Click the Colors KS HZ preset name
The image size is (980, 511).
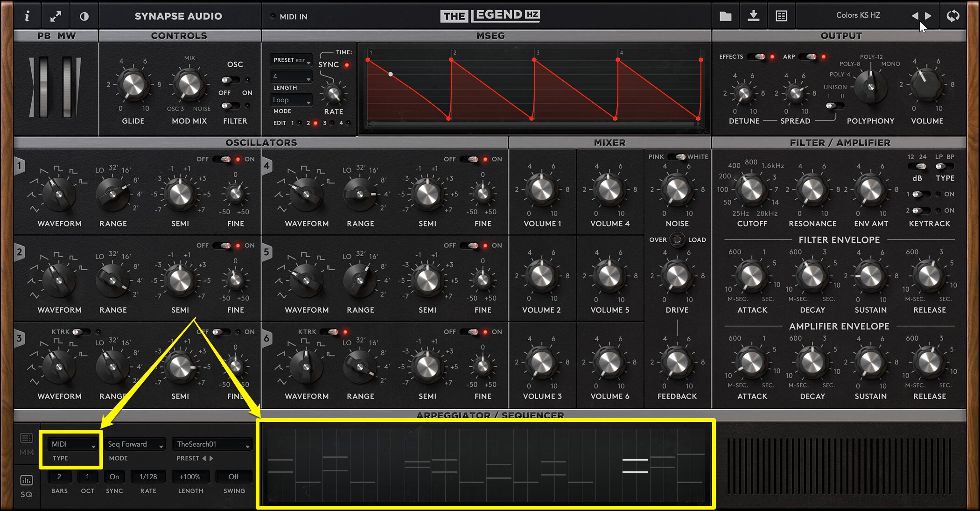858,15
